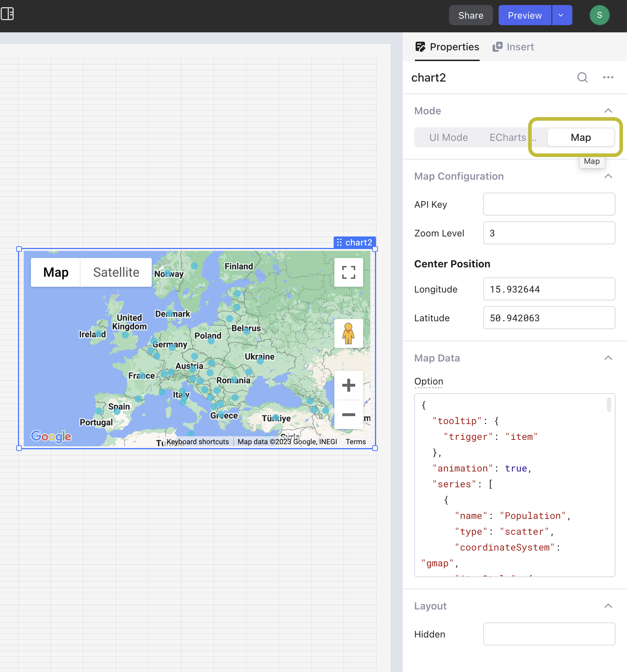Collapse the Map Configuration section
The height and width of the screenshot is (672, 627).
coord(608,176)
